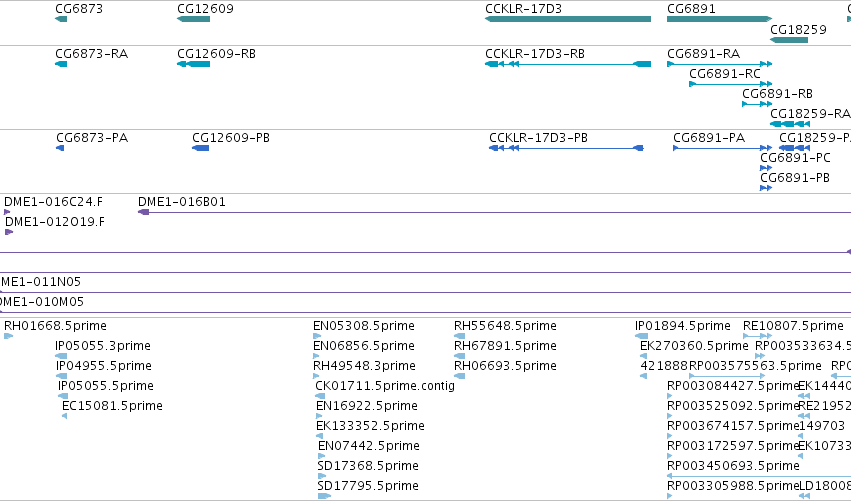This screenshot has height=501, width=851.
Task: Click EN06856.5prime EST label
Action: tap(364, 346)
